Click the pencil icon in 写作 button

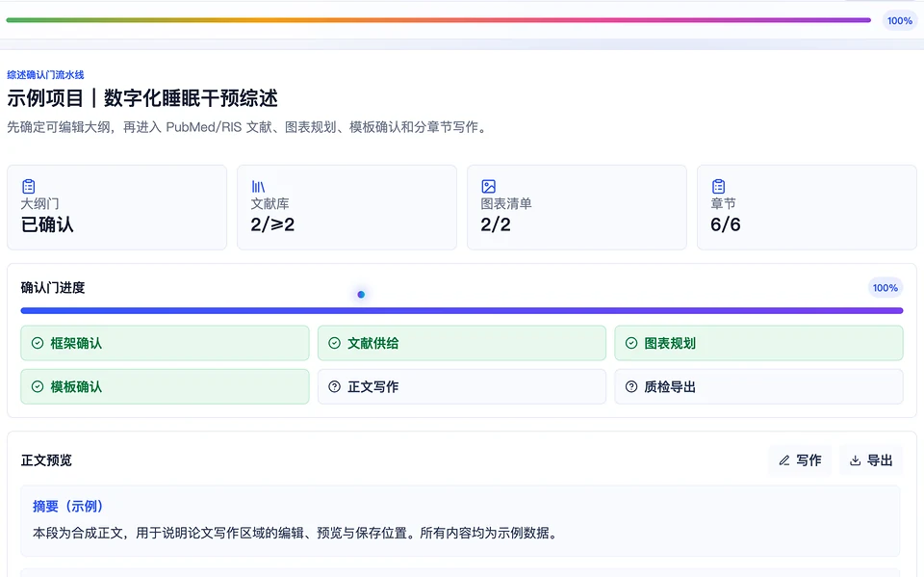coord(784,460)
